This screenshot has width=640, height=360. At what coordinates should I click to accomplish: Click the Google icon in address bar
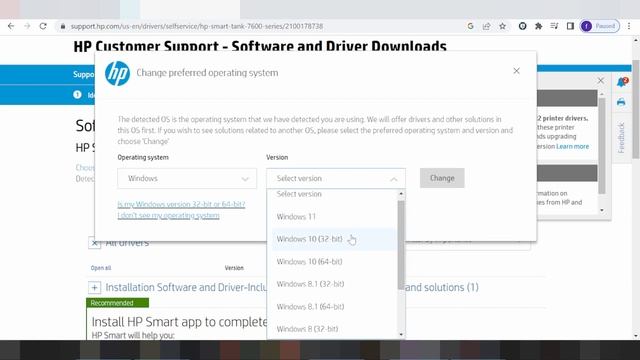pos(470,26)
